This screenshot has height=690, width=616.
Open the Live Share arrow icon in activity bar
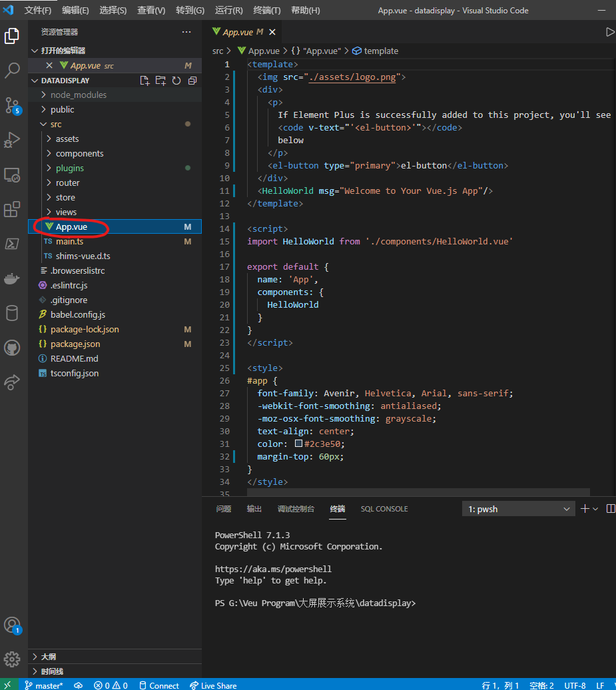(x=12, y=382)
